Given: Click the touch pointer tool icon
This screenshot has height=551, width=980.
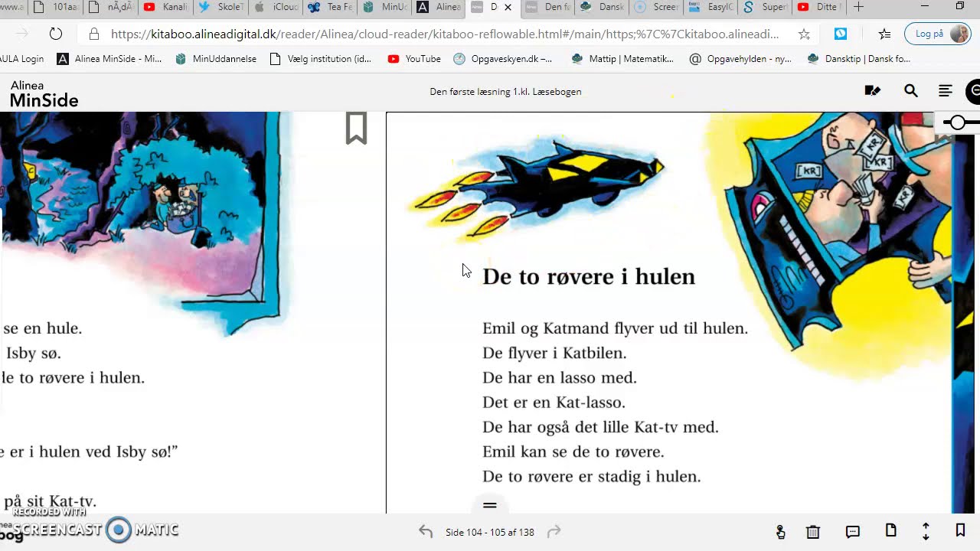Looking at the screenshot, I should (x=780, y=532).
